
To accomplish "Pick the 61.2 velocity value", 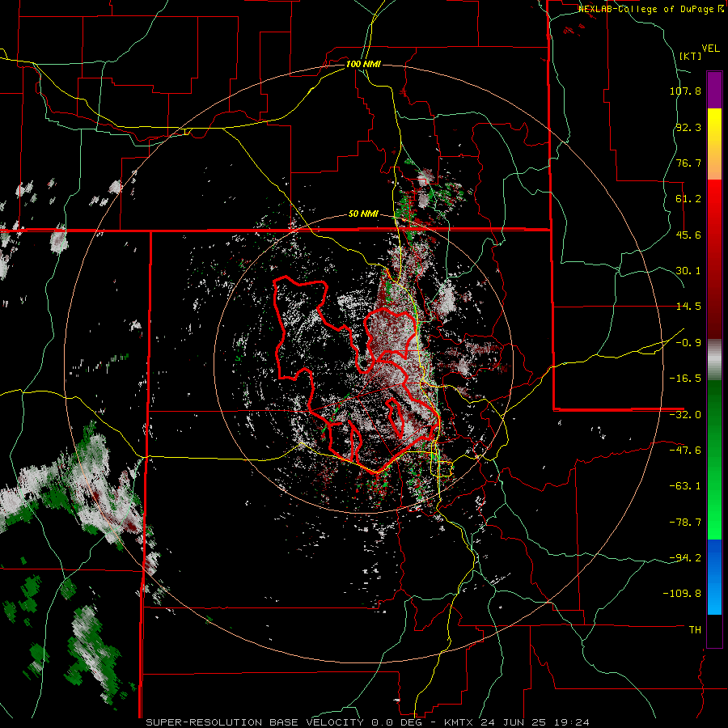I will point(688,199).
